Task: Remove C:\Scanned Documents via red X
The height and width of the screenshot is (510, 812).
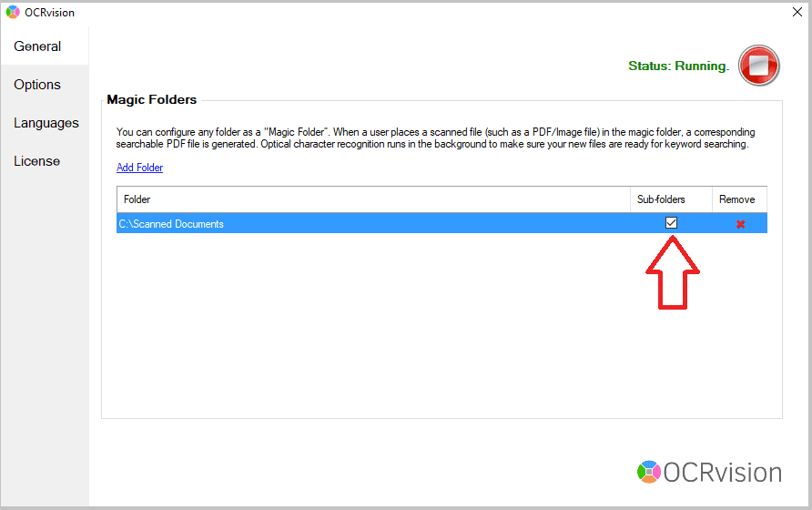Action: [x=740, y=224]
